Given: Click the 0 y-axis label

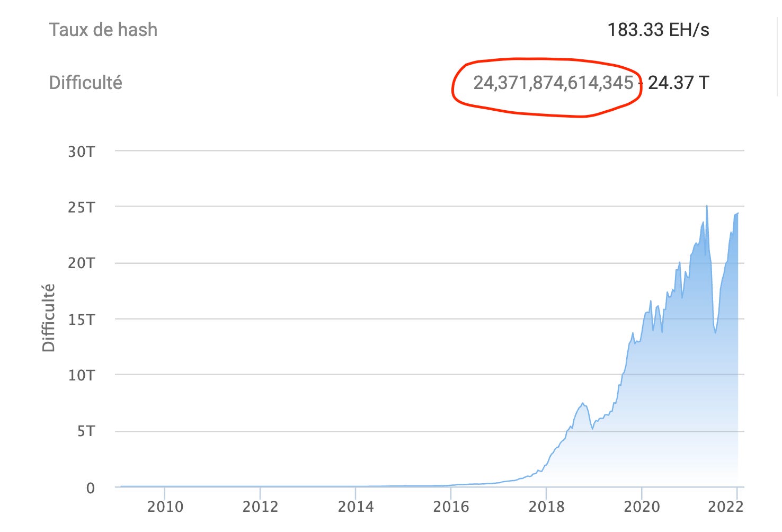Looking at the screenshot, I should (x=91, y=488).
